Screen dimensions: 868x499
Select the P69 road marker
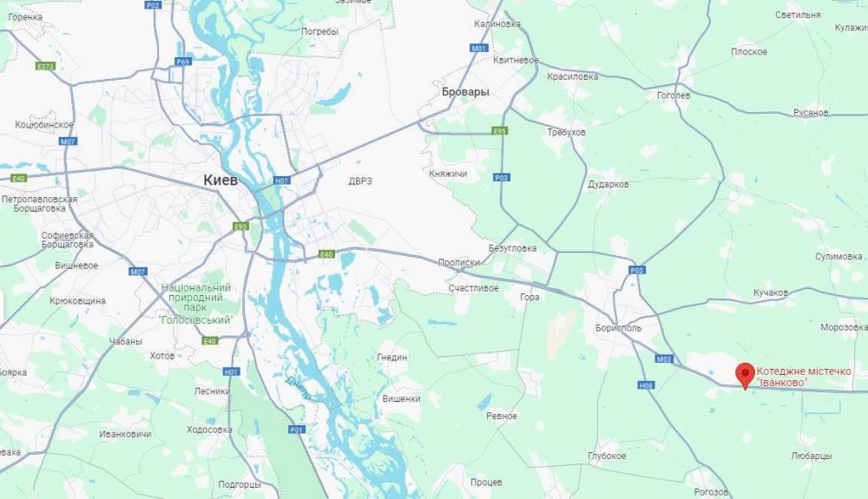click(x=183, y=62)
